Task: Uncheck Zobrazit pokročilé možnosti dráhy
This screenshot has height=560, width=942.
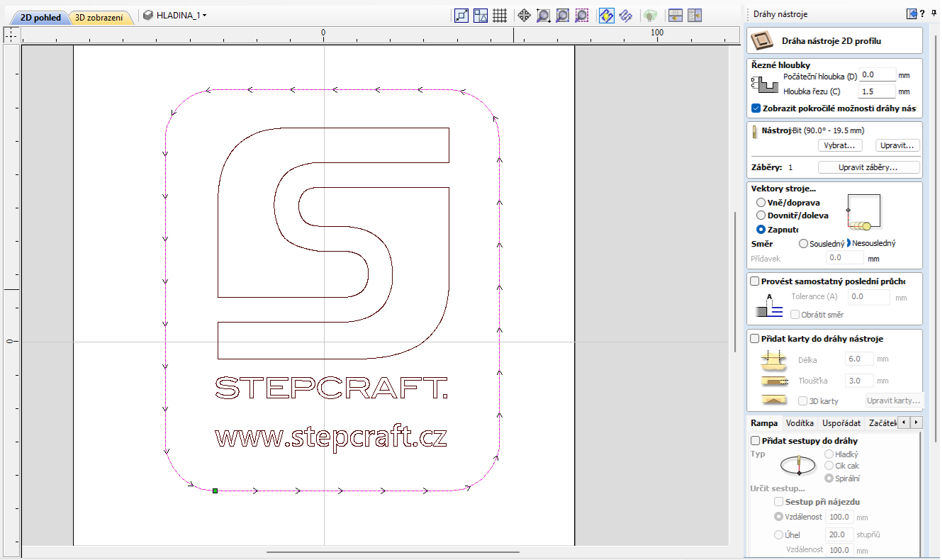Action: tap(756, 108)
